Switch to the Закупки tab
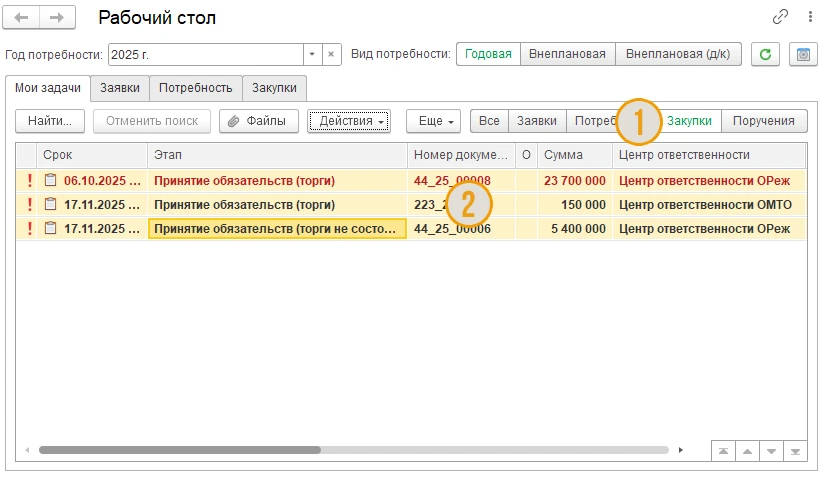 [x=274, y=88]
